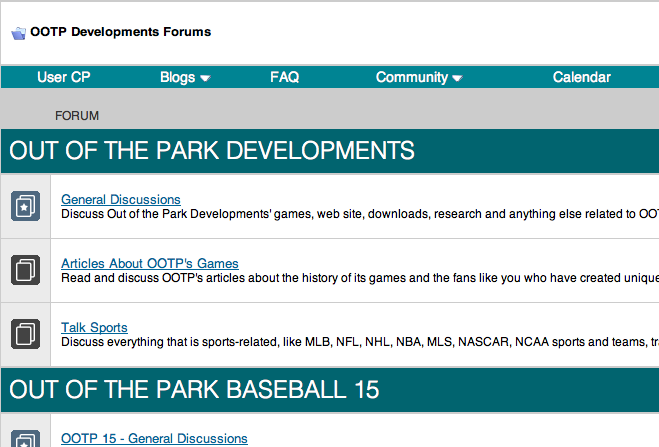The height and width of the screenshot is (447, 659).
Task: Click the Talk Sports forum icon
Action: point(25,334)
